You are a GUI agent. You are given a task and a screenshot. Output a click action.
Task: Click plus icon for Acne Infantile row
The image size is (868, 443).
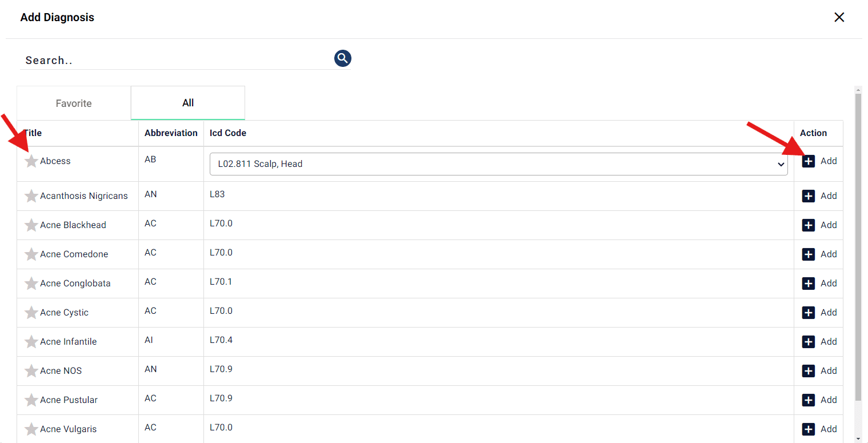click(x=808, y=342)
